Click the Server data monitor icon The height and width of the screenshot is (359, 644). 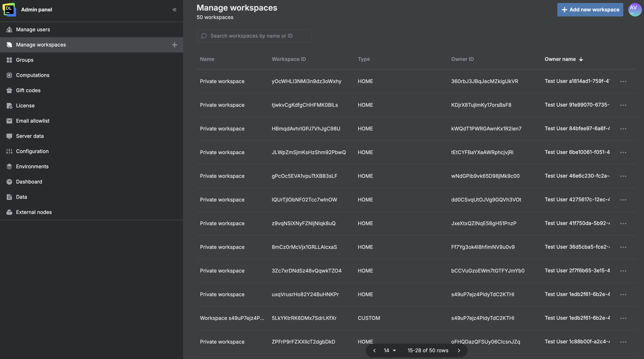point(9,136)
